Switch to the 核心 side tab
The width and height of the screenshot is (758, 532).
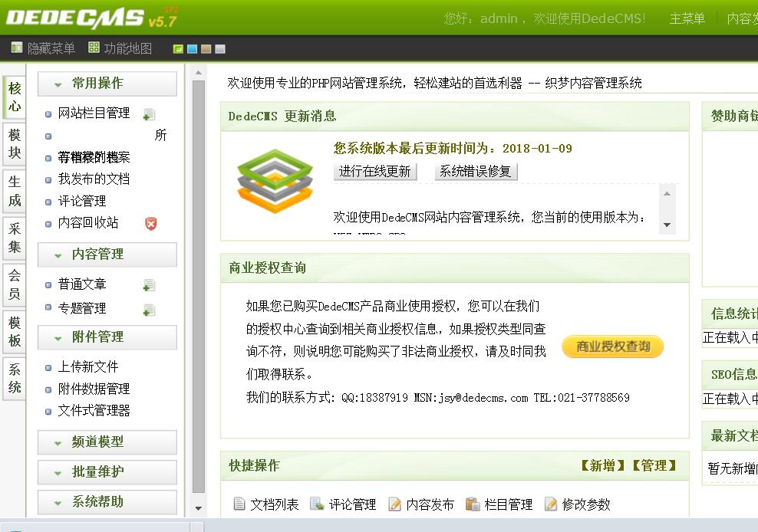pyautogui.click(x=15, y=97)
